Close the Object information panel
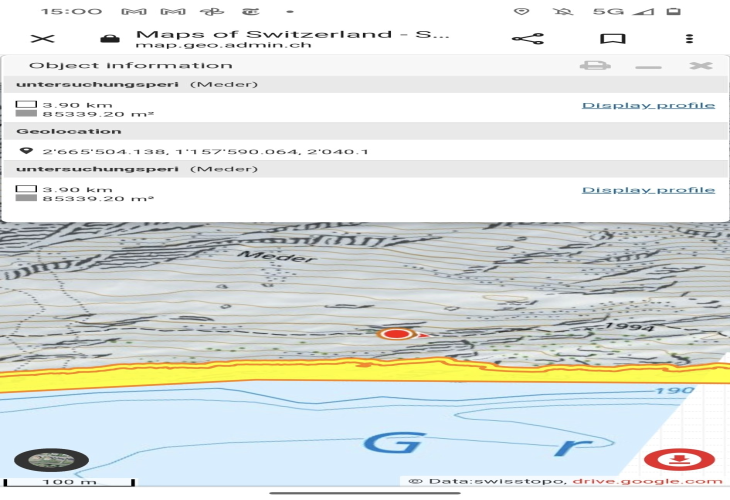 [700, 66]
